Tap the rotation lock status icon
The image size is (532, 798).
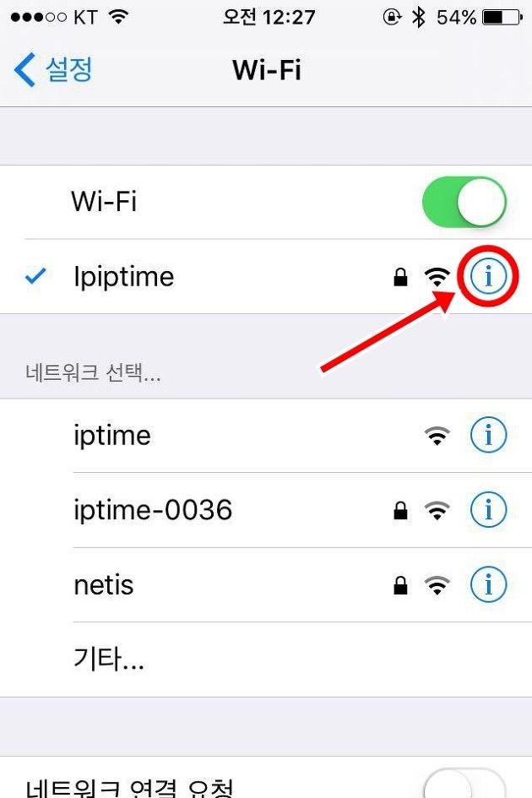392,17
